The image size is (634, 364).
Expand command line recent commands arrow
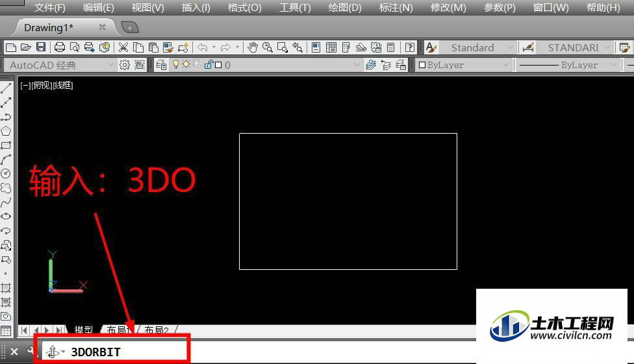click(63, 352)
